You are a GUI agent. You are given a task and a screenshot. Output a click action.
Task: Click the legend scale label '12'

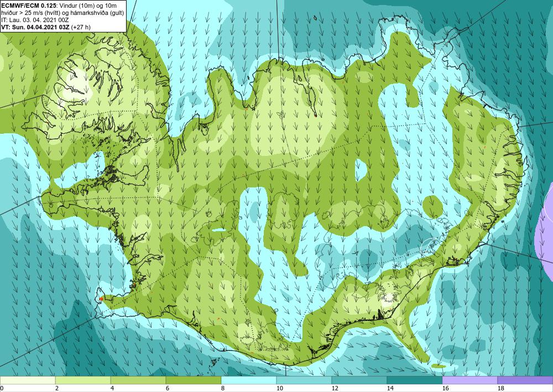(x=335, y=389)
